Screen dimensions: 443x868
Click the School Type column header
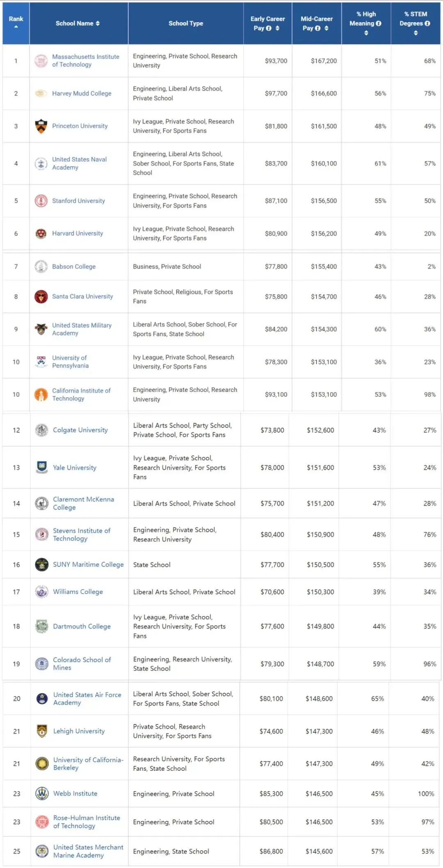185,23
